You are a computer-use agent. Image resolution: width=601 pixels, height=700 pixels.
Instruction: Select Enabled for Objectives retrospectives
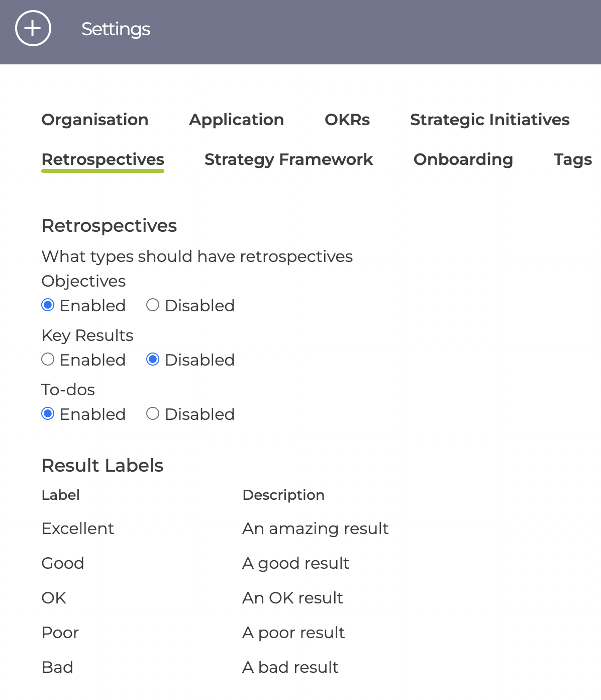click(x=48, y=305)
